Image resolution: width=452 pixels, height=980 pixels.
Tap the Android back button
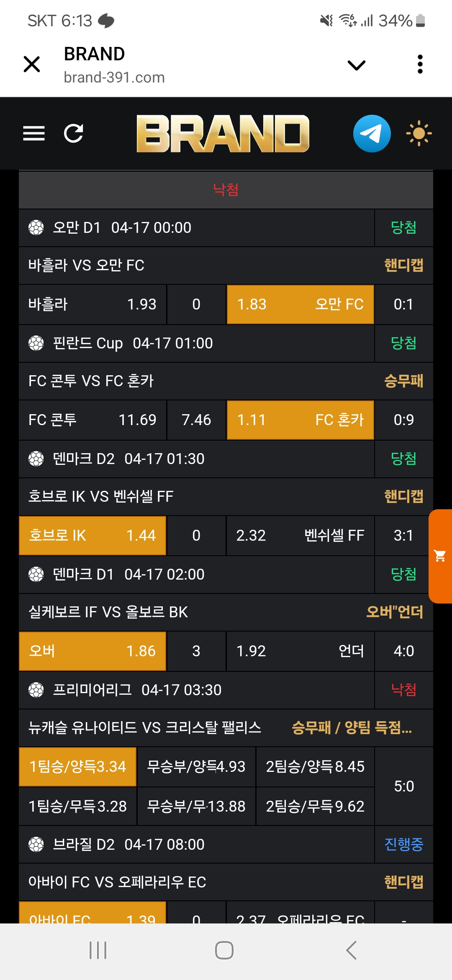352,950
